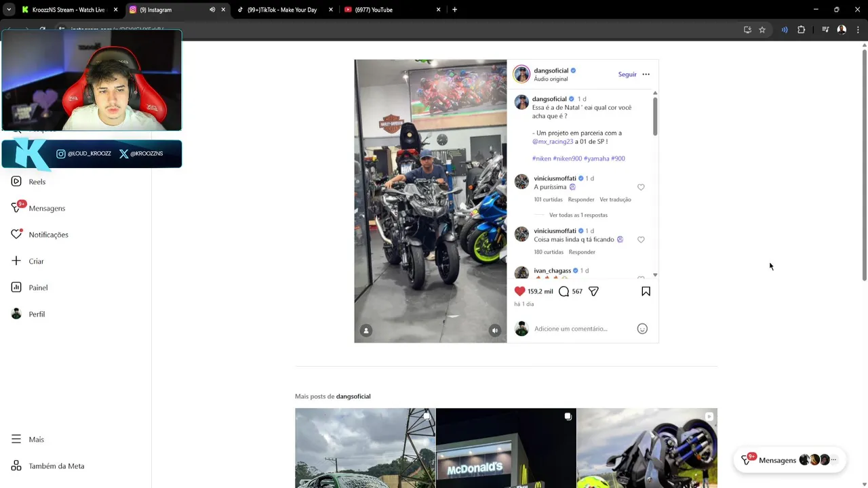Open the ivan_chagass commenter profile
Viewport: 868px width, 488px height.
(552, 270)
